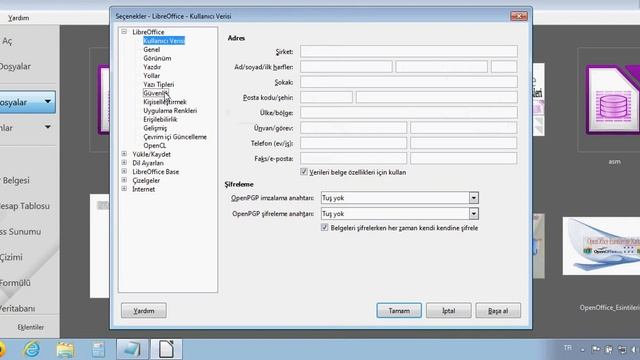Select Uygulama Renkleri in the tree
Screen dimensions: 640x360
pos(170,111)
